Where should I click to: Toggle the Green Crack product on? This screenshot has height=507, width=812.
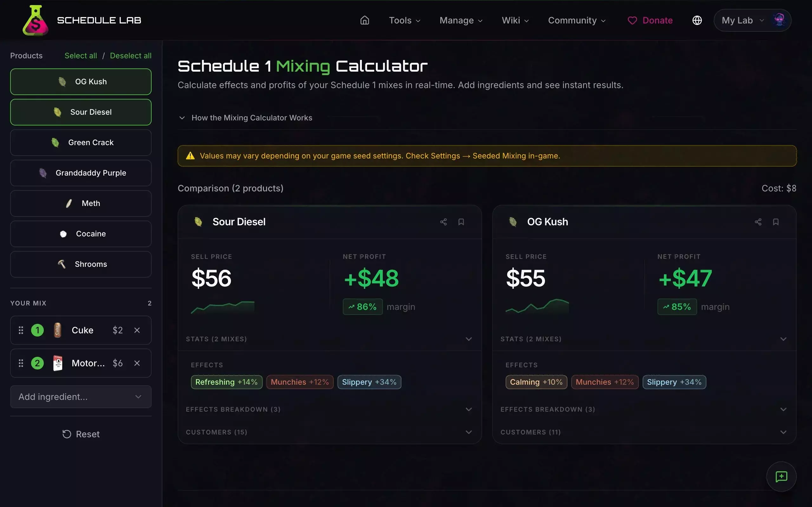(x=81, y=143)
